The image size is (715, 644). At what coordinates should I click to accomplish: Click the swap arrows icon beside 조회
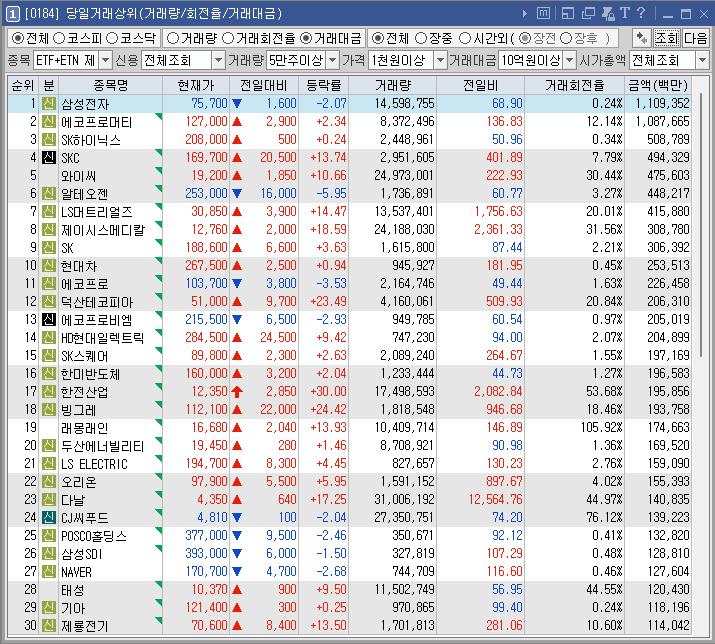[x=642, y=38]
